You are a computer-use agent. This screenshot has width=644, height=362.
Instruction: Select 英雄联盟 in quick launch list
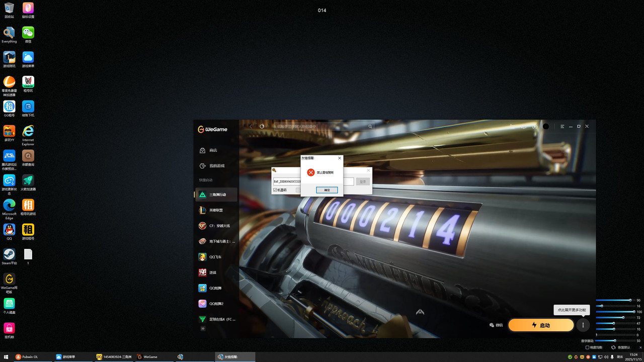point(216,210)
